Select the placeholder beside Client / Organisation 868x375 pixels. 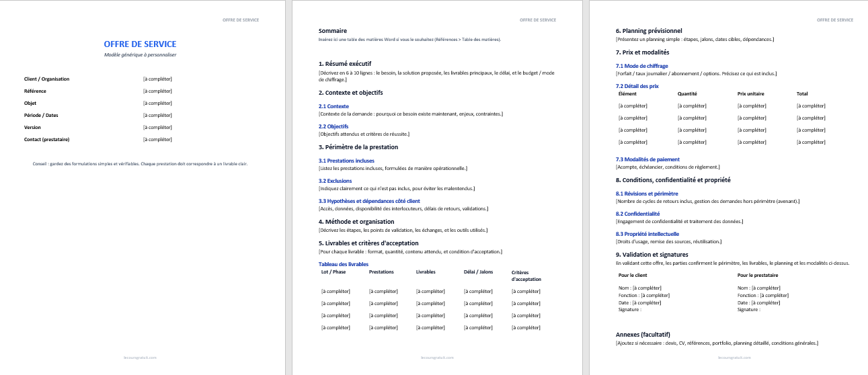[157, 79]
